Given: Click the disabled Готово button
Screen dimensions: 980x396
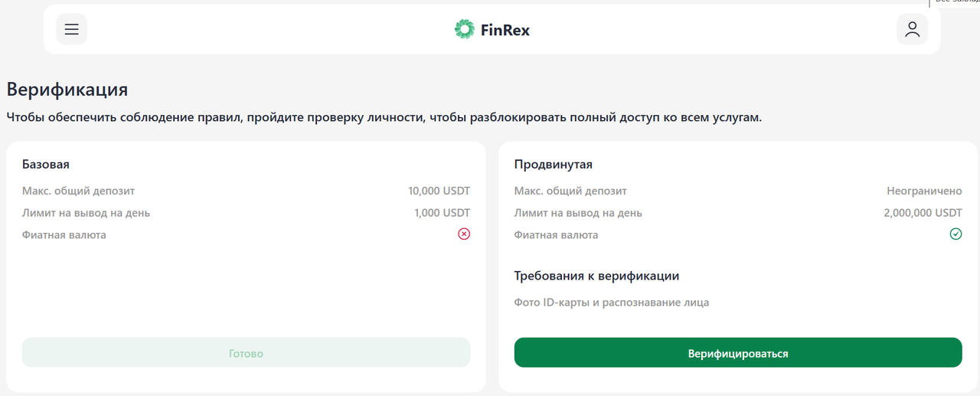Looking at the screenshot, I should (246, 353).
